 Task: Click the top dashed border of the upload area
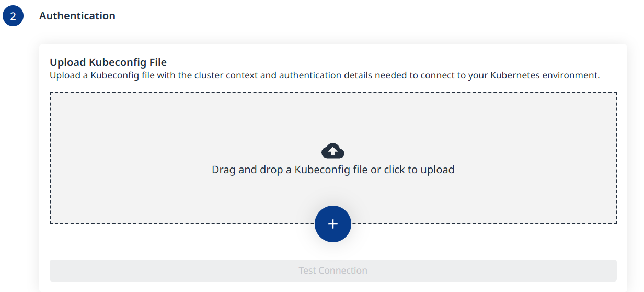pyautogui.click(x=333, y=93)
